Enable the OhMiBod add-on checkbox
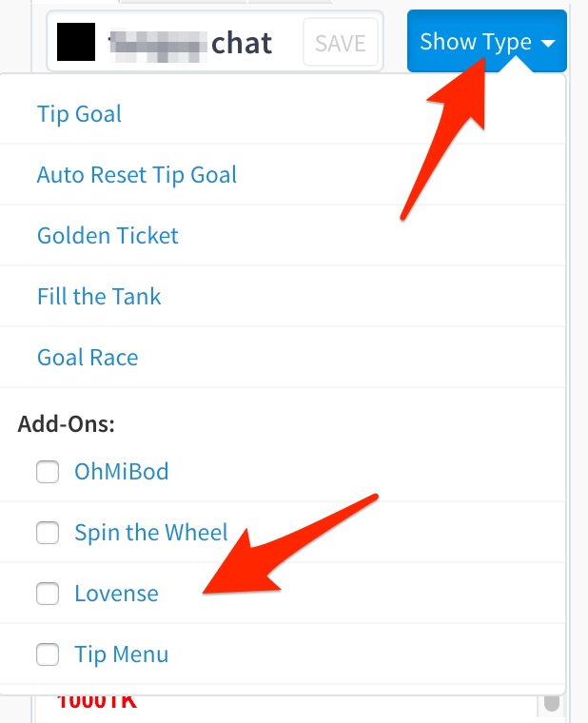 click(x=48, y=472)
